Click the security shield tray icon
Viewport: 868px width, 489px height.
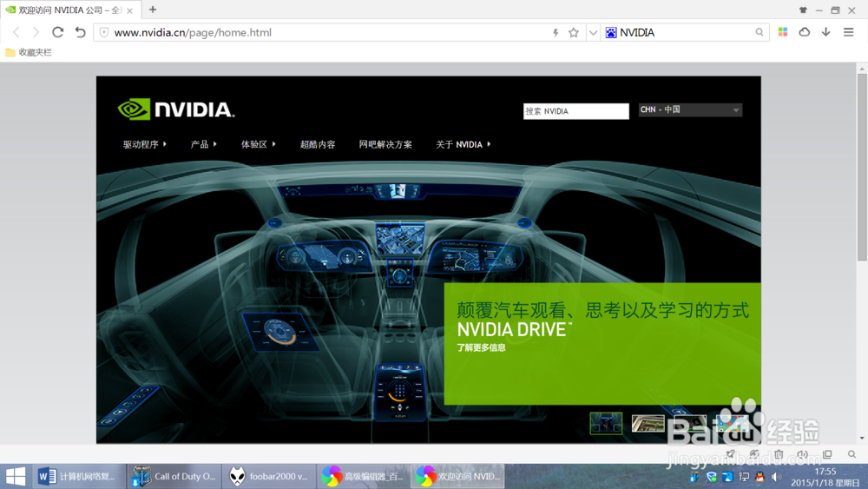(712, 477)
